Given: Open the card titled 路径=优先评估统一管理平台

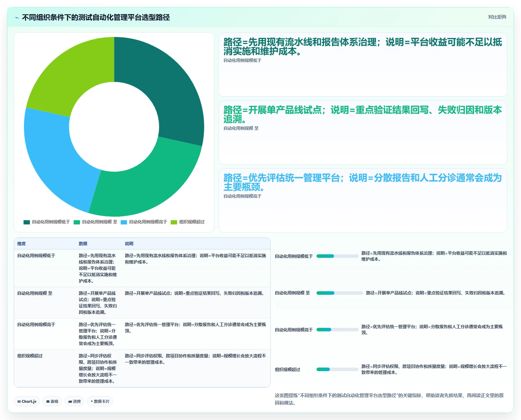Looking at the screenshot, I should pos(363,200).
